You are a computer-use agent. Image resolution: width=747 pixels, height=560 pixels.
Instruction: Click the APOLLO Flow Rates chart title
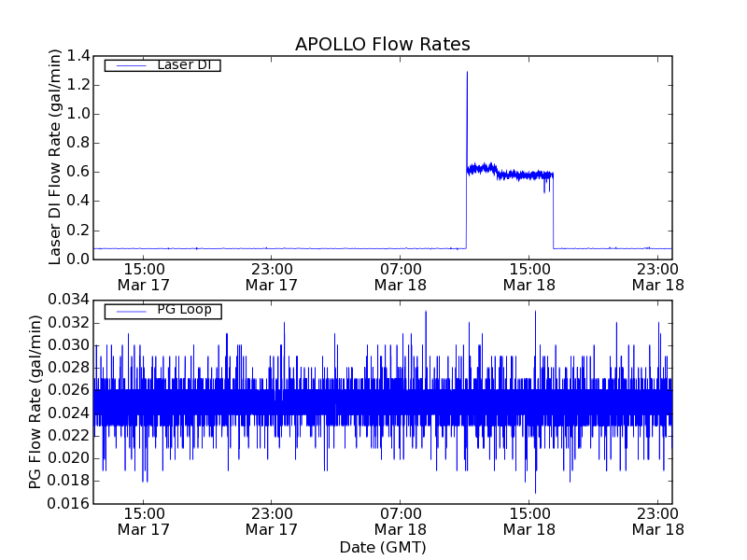point(382,44)
